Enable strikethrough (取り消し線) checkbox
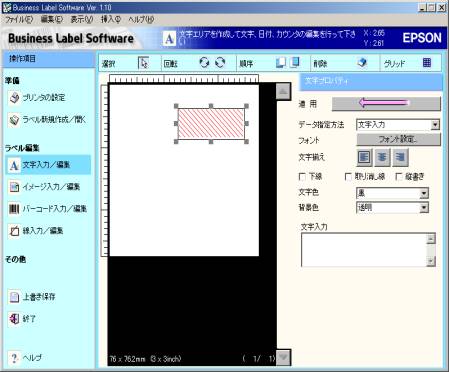Image resolution: width=449 pixels, height=372 pixels. 348,176
